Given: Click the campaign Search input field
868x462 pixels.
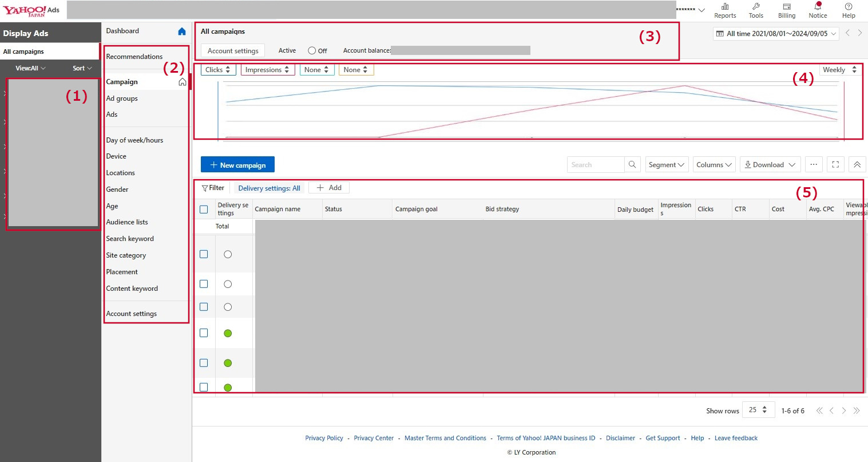Looking at the screenshot, I should pyautogui.click(x=595, y=165).
